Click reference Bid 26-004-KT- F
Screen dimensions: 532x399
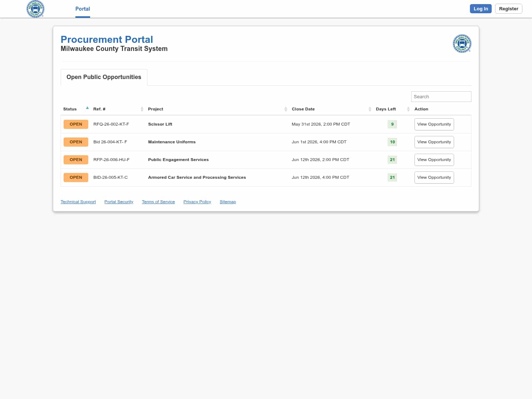(110, 142)
